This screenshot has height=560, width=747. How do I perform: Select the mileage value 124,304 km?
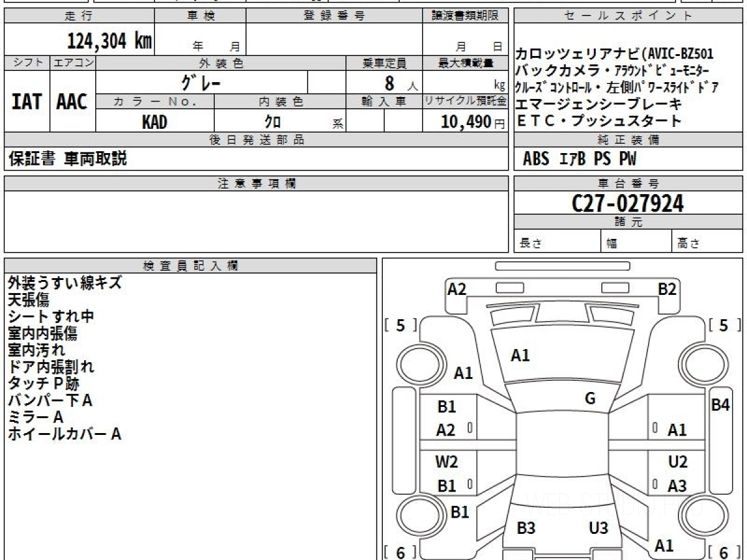tap(110, 41)
